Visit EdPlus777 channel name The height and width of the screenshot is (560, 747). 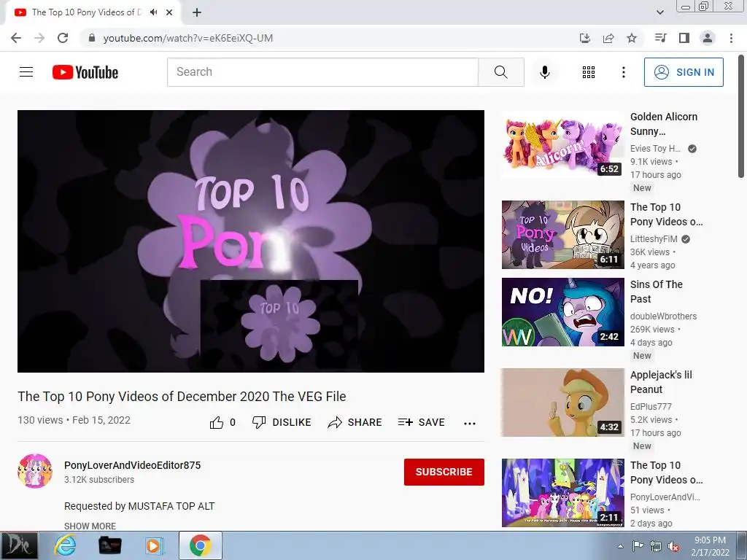click(x=651, y=407)
